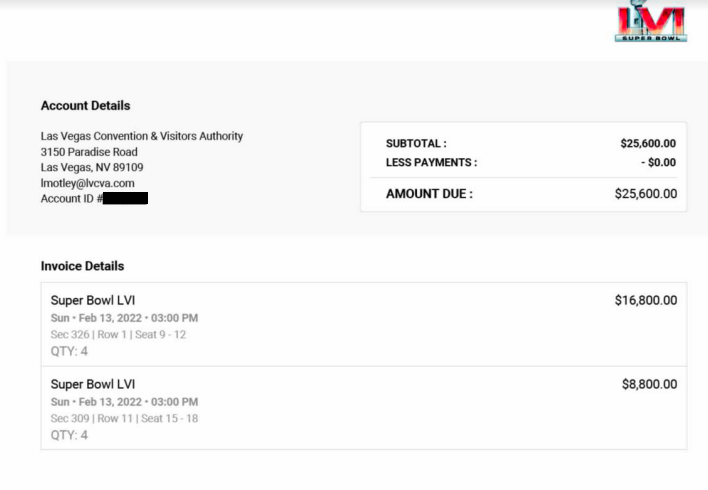Open the Super Bowl LVI item priced $16,800.00
Screen dimensions: 708x490
pyautogui.click(x=93, y=300)
